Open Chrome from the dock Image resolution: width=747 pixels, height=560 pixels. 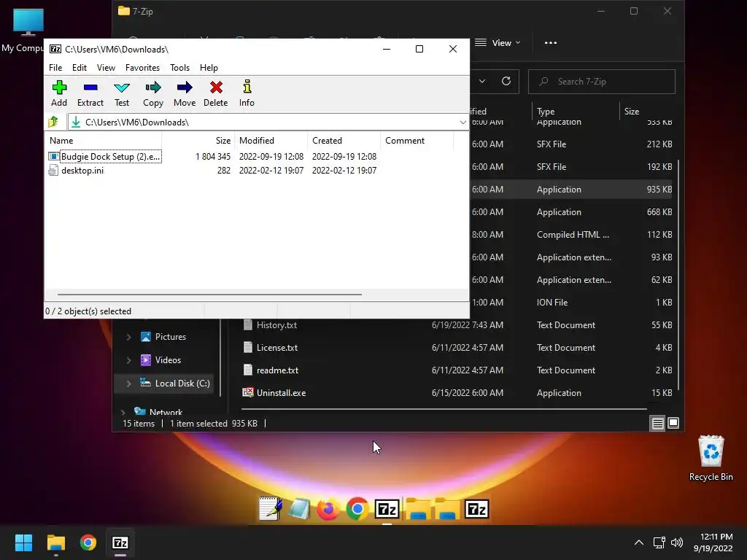(357, 509)
